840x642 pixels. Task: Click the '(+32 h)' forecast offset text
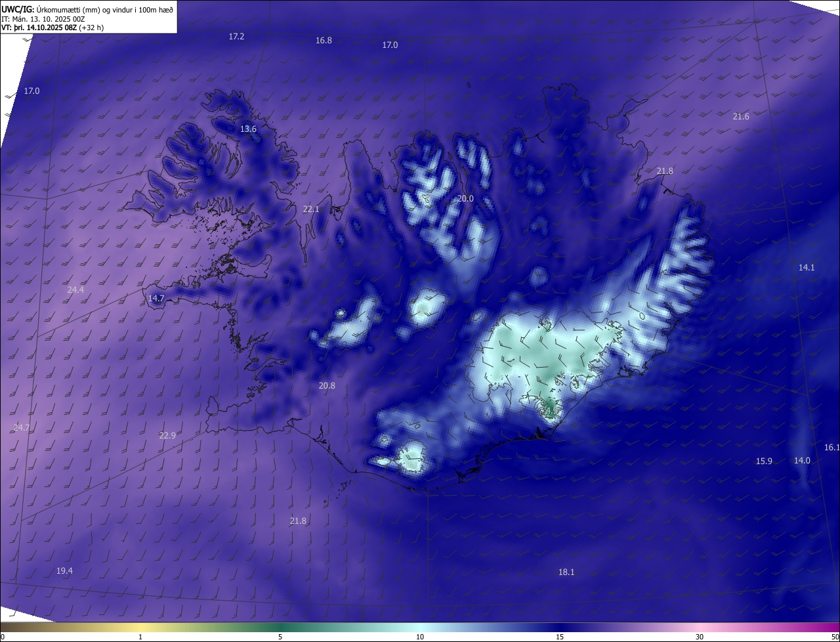point(91,28)
